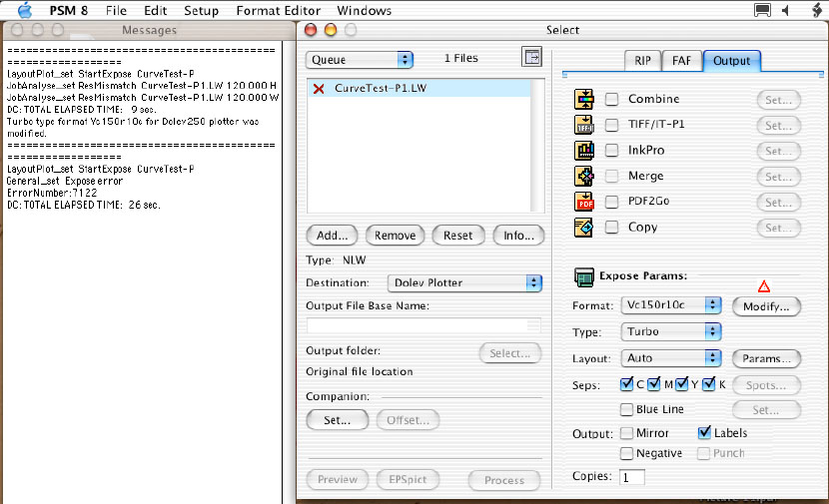
Task: Open the Format Vc150r10c dropdown
Action: pyautogui.click(x=671, y=304)
